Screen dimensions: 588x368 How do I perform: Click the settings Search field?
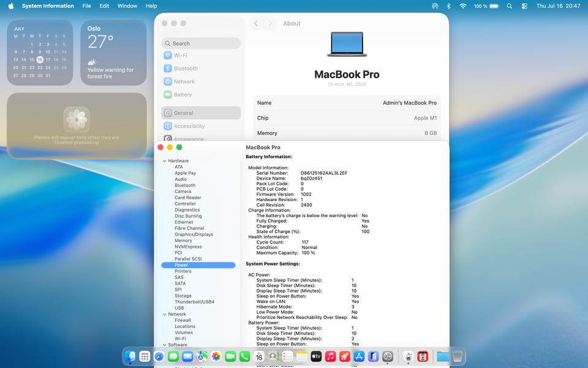tap(201, 43)
